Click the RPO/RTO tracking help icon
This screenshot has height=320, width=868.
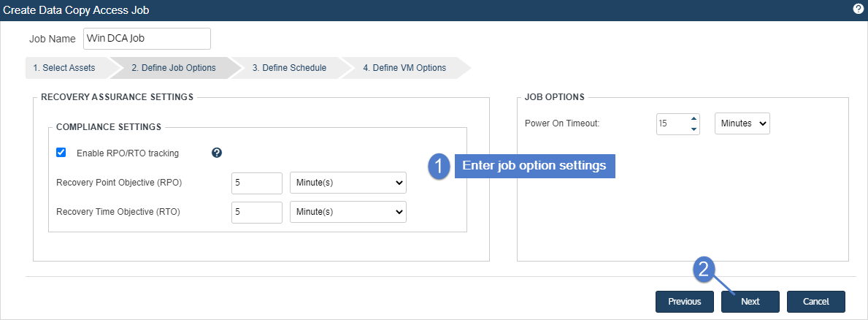(217, 153)
